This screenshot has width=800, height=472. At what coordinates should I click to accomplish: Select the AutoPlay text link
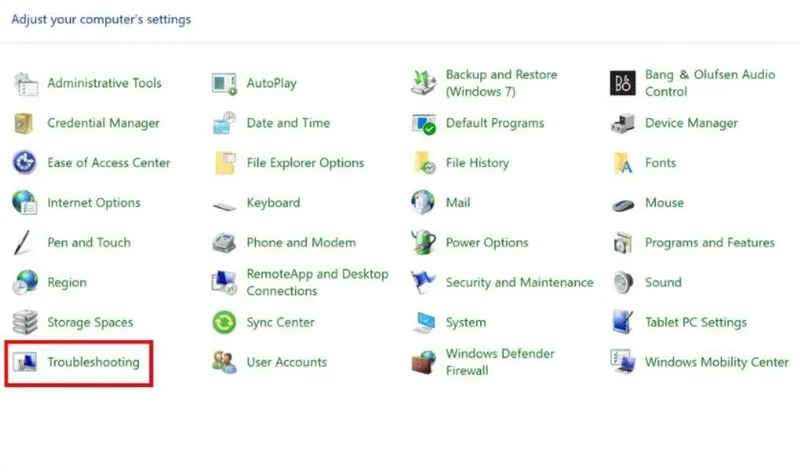(x=271, y=83)
